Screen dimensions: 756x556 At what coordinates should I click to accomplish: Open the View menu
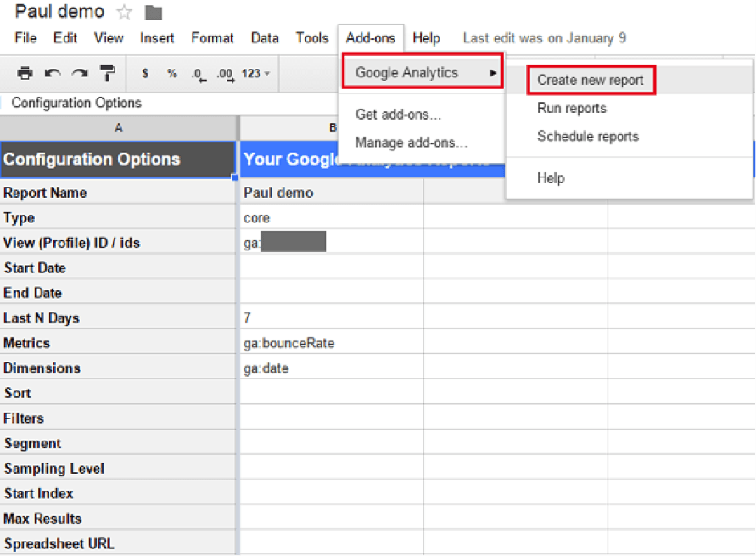[109, 37]
